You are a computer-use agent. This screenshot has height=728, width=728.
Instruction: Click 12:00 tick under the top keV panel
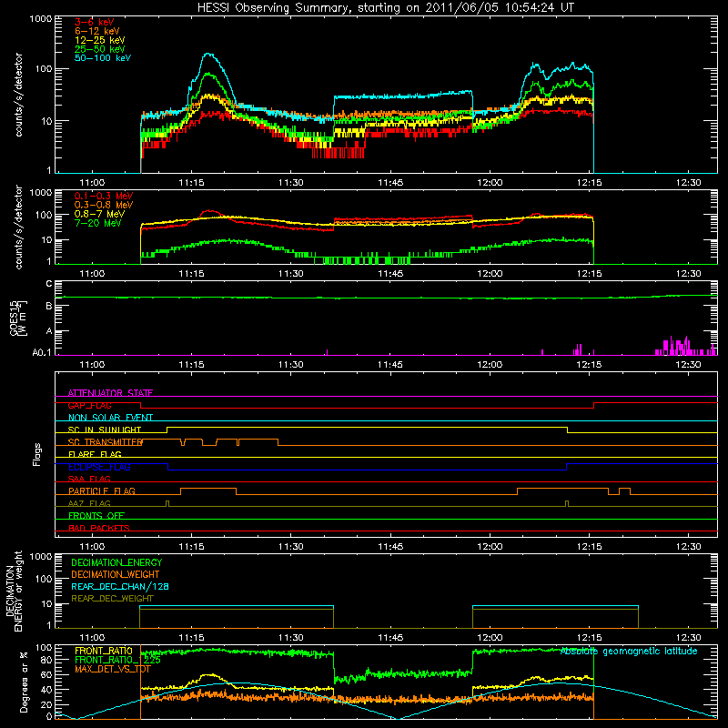click(490, 183)
